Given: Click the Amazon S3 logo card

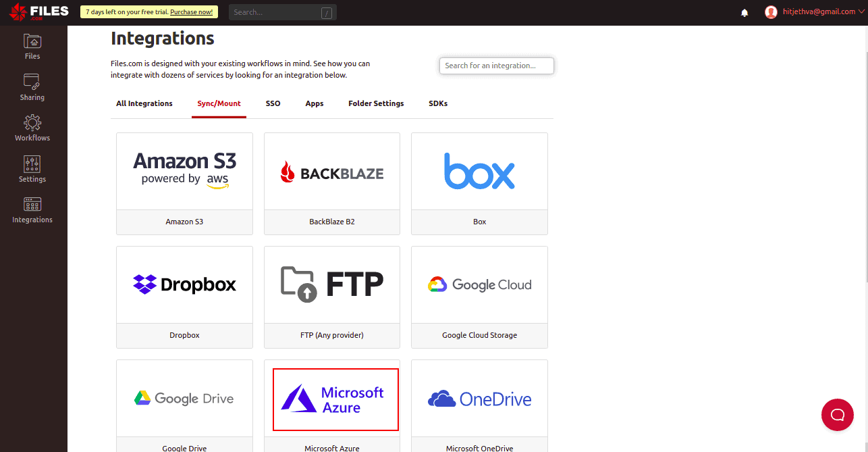Looking at the screenshot, I should [x=184, y=171].
